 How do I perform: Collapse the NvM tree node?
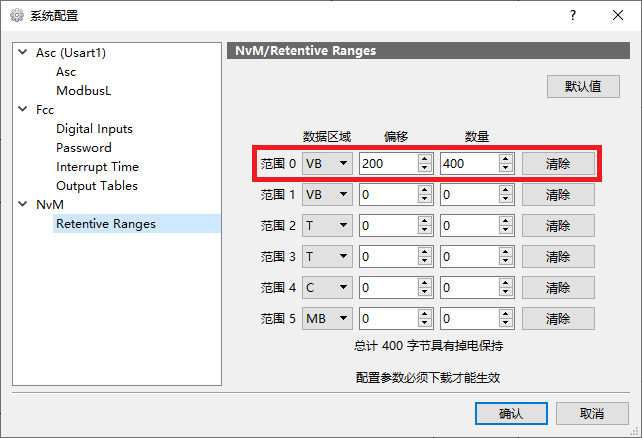tap(23, 205)
